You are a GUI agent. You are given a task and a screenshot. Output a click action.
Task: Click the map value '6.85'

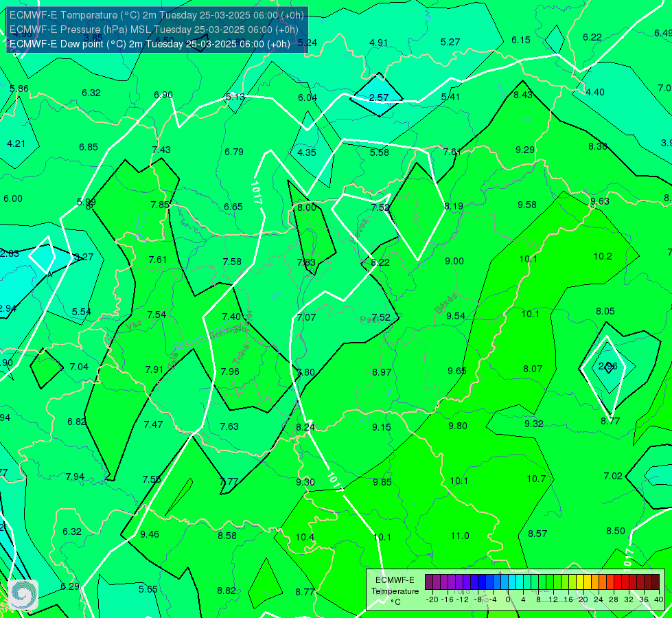coord(89,147)
